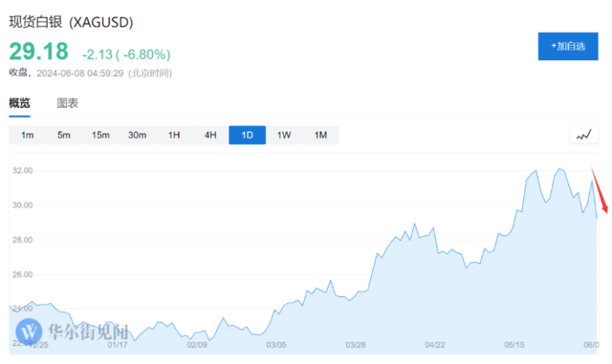Select the 5m timeframe

[64, 135]
